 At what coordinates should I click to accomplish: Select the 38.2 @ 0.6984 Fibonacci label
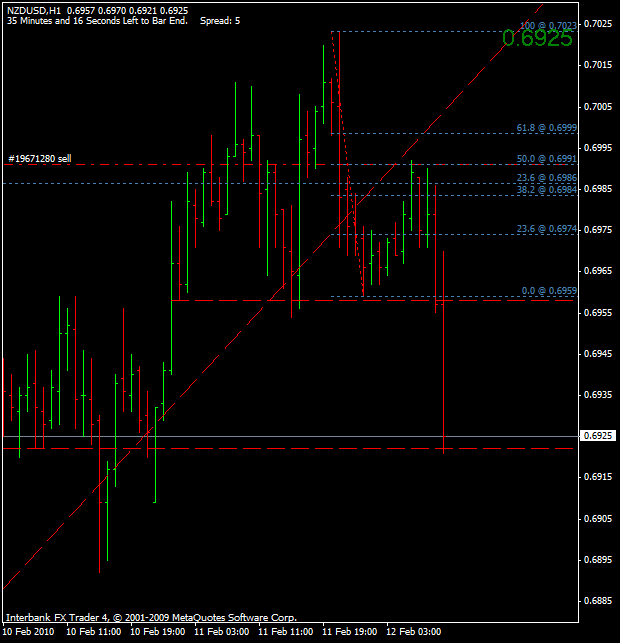click(x=547, y=189)
